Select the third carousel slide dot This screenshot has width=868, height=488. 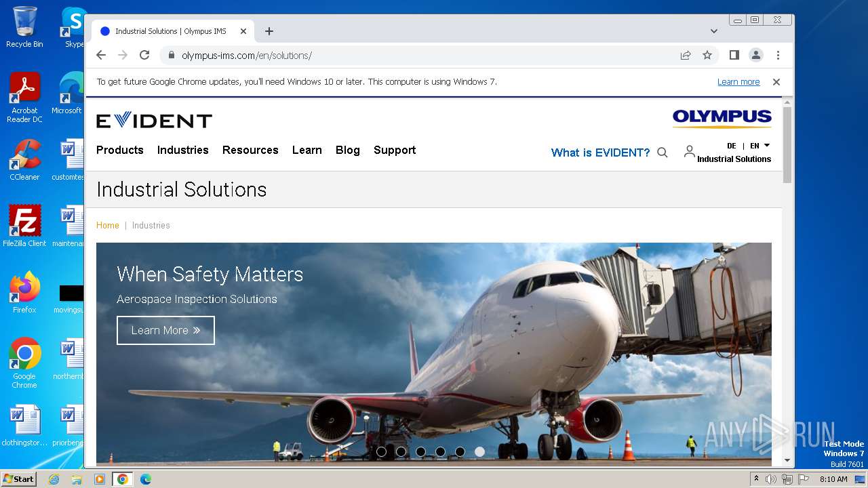click(x=420, y=451)
